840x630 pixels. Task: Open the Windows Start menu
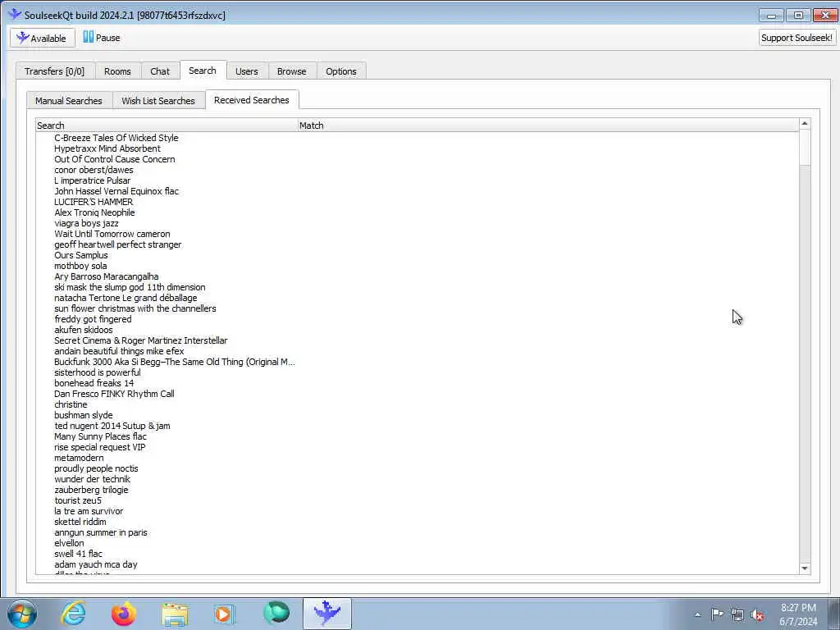(x=22, y=614)
